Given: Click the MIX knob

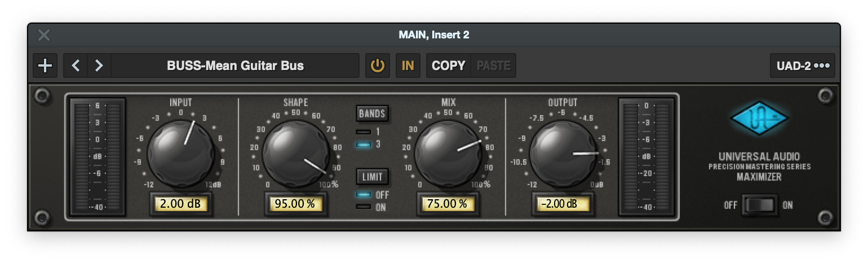Looking at the screenshot, I should pos(448,152).
